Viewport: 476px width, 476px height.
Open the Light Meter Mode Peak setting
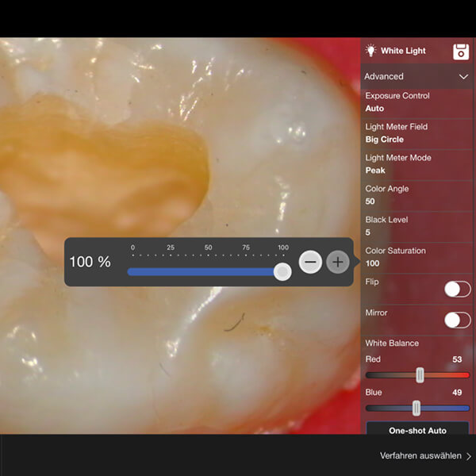(416, 164)
